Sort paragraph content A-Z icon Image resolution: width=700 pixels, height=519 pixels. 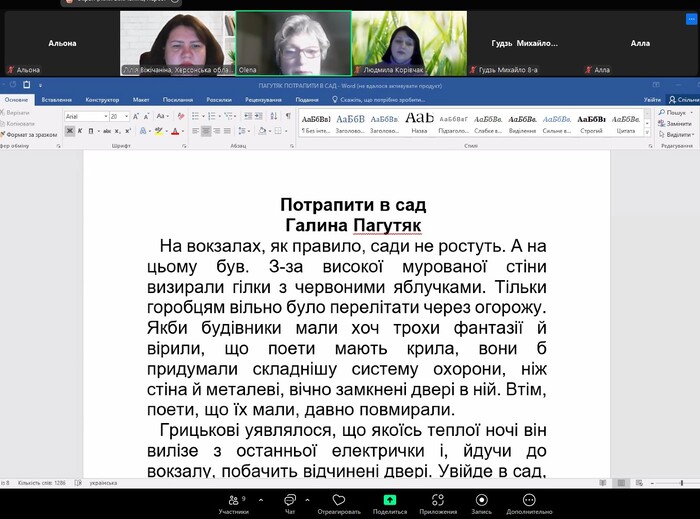coord(274,116)
